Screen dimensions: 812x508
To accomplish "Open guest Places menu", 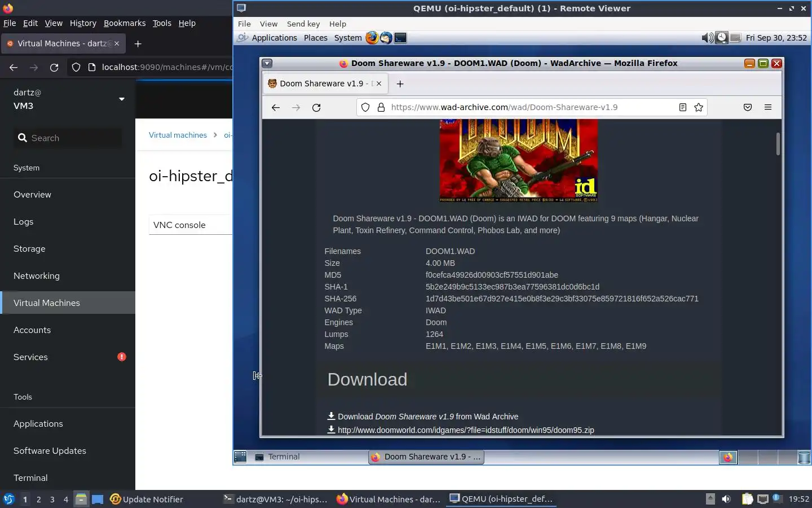I will tap(316, 38).
